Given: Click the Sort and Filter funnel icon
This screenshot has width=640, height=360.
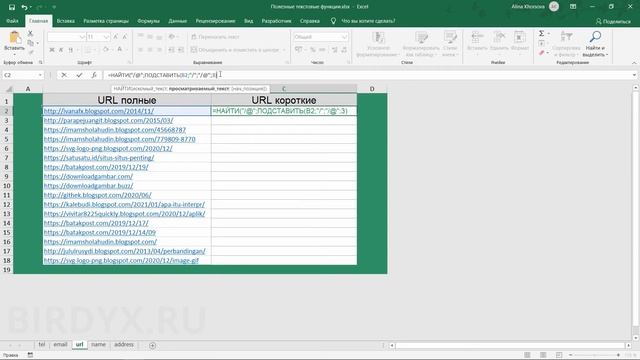Looking at the screenshot, I should point(566,37).
